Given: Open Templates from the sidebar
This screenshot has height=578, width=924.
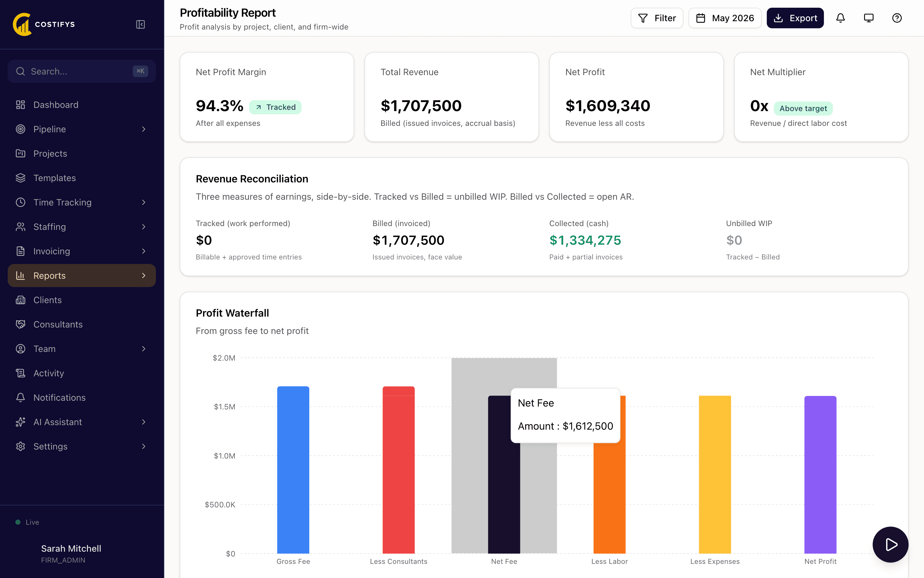Looking at the screenshot, I should point(82,178).
